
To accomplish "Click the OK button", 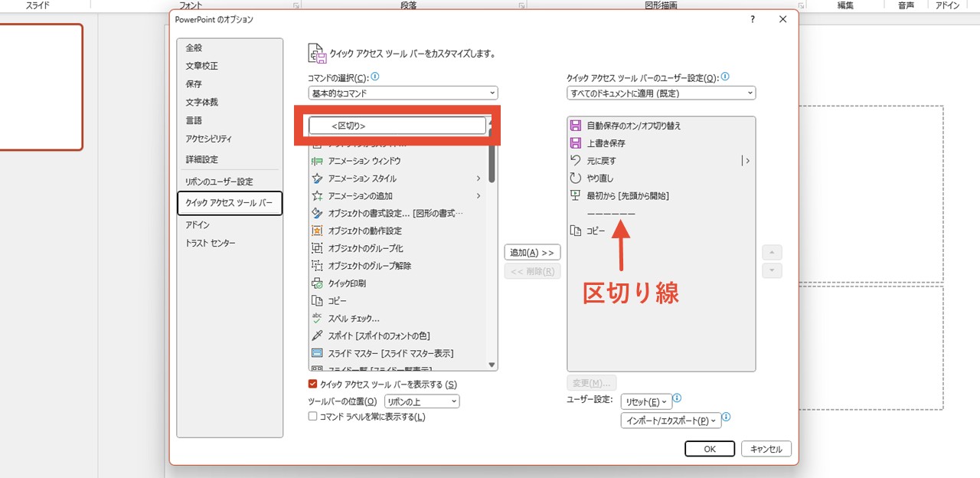I will (710, 449).
